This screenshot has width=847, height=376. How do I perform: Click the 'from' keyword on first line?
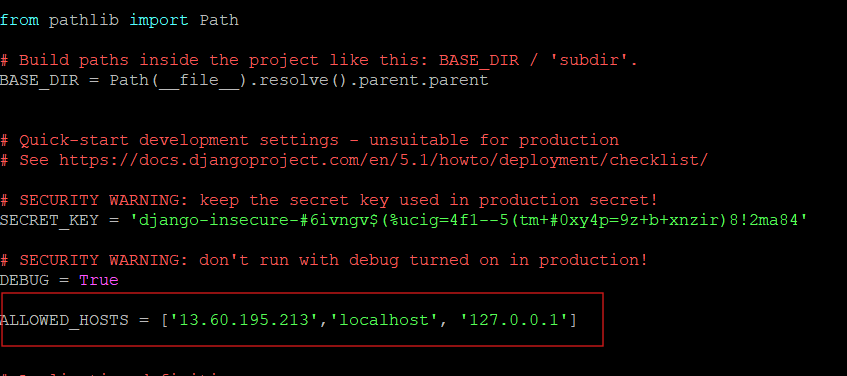point(19,21)
